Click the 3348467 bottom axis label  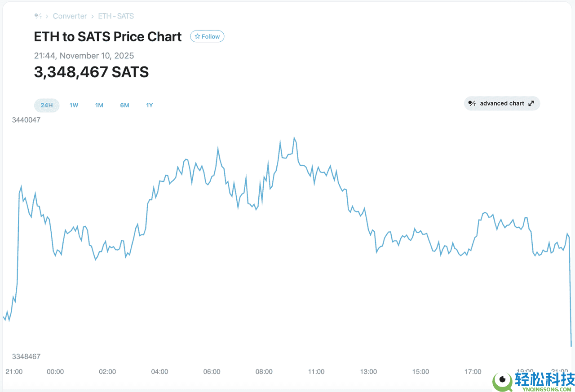coord(26,357)
